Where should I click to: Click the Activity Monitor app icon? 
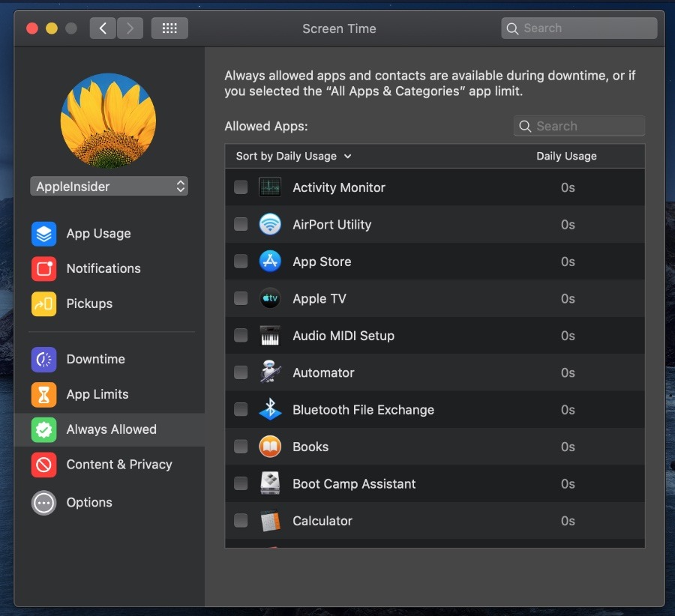(x=270, y=187)
